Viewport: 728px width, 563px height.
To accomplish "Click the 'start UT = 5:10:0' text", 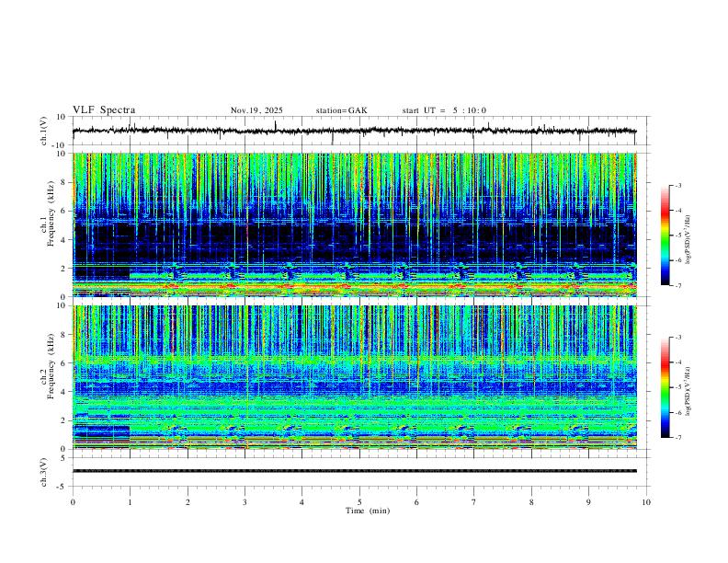I will tap(444, 110).
